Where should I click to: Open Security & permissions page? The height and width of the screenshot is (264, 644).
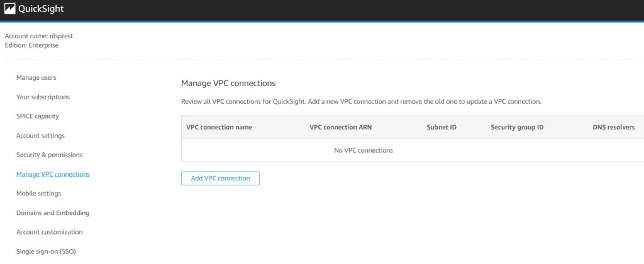[49, 155]
